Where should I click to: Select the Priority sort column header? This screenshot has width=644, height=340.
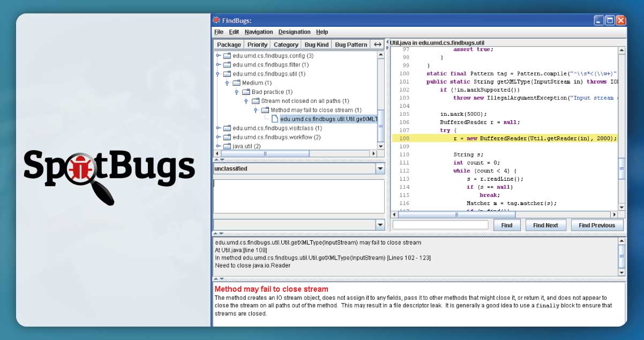point(258,45)
